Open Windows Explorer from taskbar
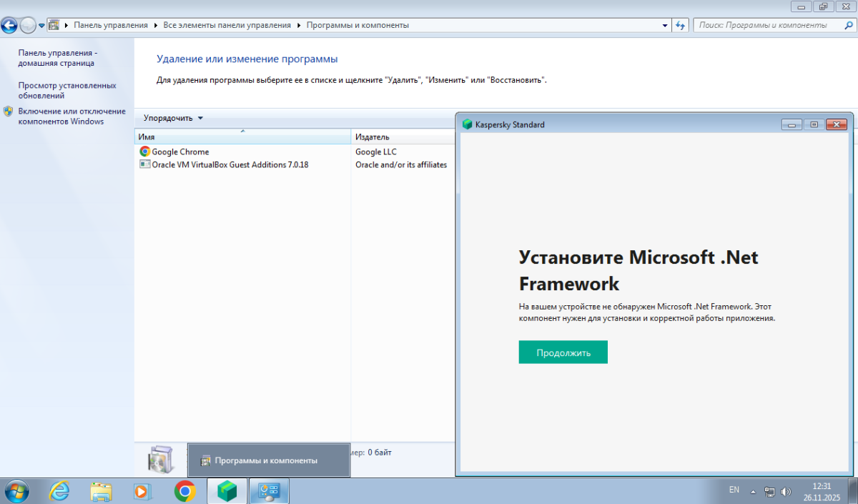Viewport: 858px width, 504px height. (x=102, y=491)
